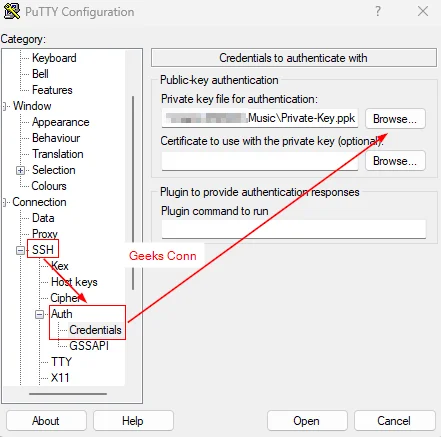The image size is (441, 437).
Task: Select the Translation category
Action: [x=58, y=154]
